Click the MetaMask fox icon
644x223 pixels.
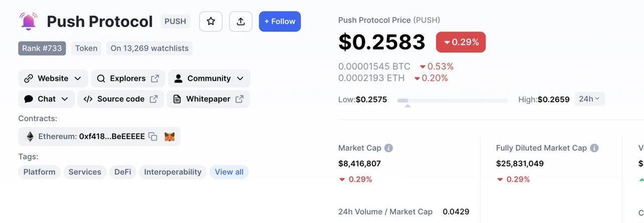pyautogui.click(x=169, y=137)
